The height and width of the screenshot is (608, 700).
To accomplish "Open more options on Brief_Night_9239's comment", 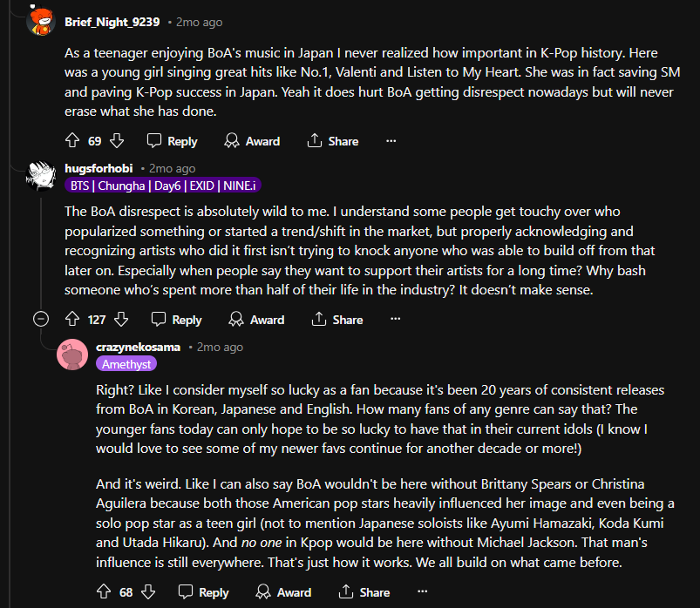I will [x=391, y=140].
